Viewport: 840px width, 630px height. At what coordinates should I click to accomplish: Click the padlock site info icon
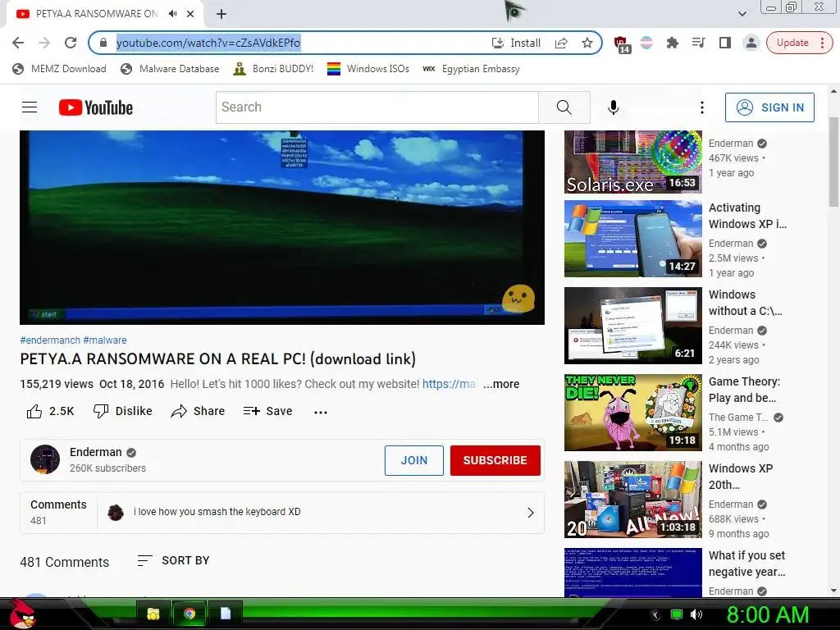point(103,43)
